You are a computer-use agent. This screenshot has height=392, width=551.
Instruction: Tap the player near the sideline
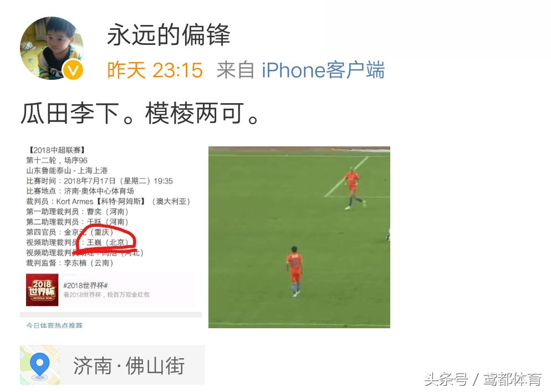tap(353, 189)
